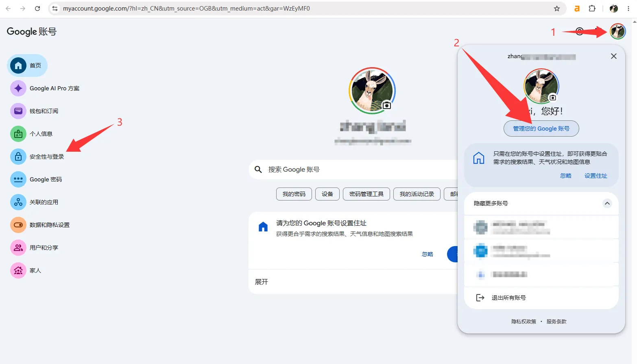This screenshot has width=637, height=364.
Task: Open the 设备 chip
Action: [327, 194]
